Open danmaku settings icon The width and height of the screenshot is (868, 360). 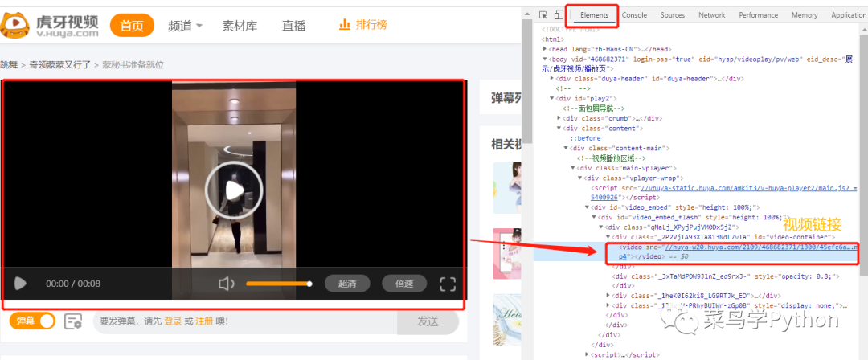tap(73, 321)
